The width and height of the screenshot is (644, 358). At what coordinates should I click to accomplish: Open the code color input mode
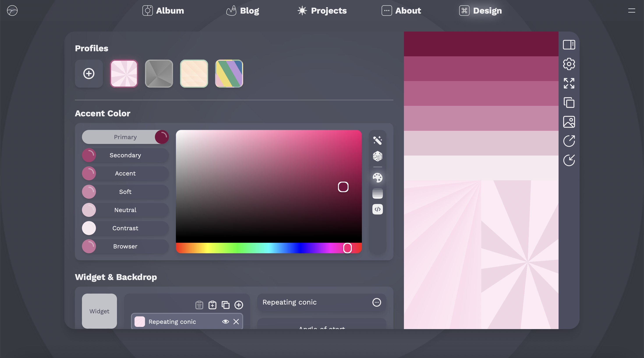point(377,209)
